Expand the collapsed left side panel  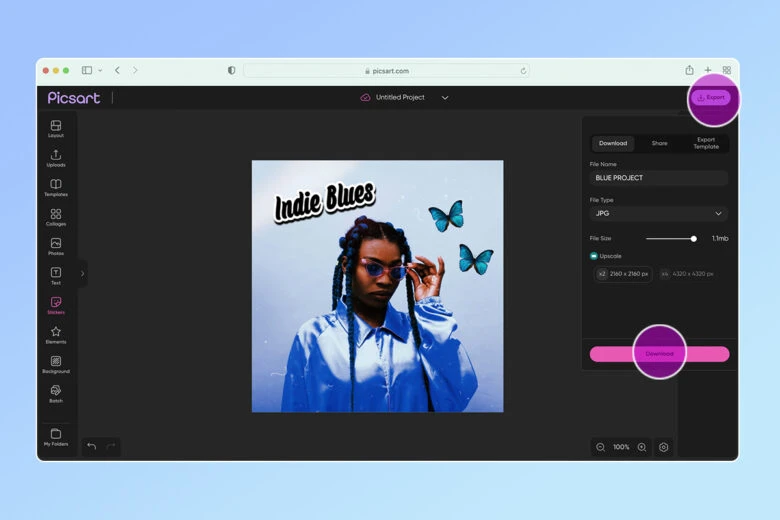[82, 273]
